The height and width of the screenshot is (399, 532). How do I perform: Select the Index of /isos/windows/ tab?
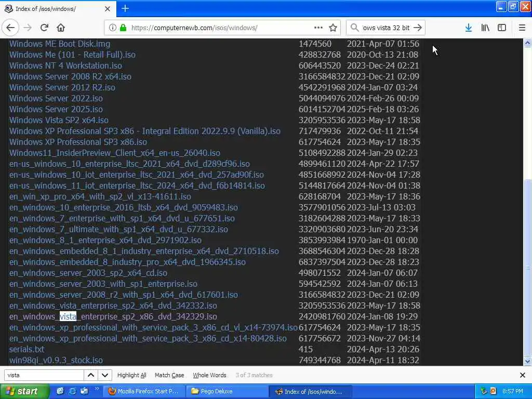[58, 9]
